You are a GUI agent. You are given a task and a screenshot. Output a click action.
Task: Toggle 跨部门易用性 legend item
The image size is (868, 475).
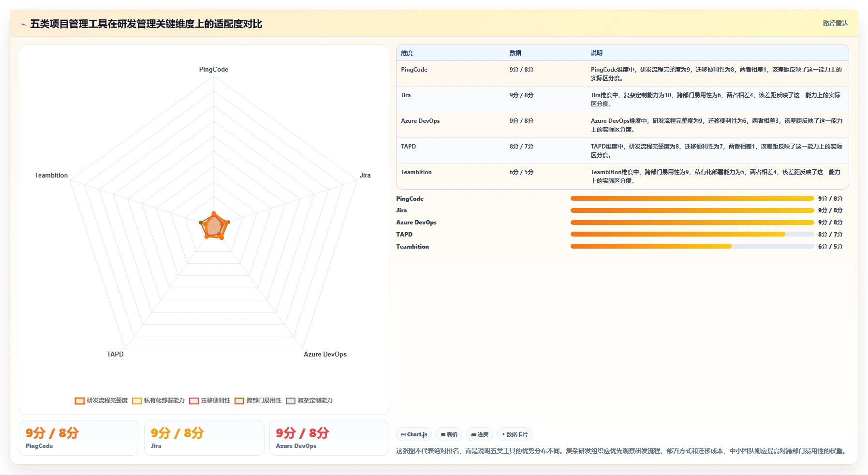[258, 401]
